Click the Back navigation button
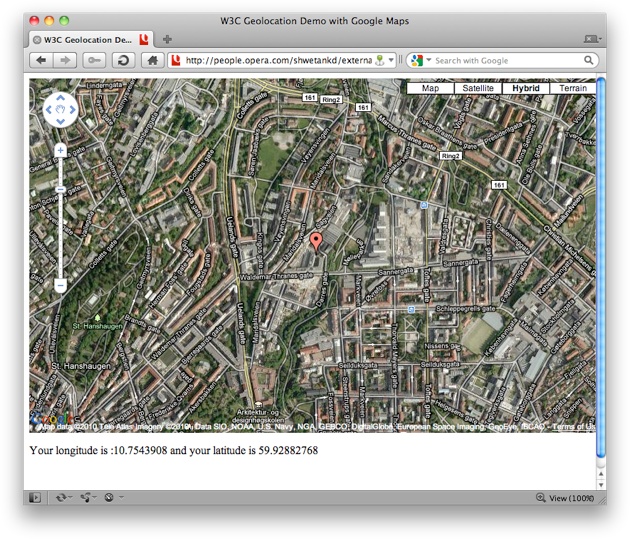Screen dimensions: 630x539 coord(41,61)
